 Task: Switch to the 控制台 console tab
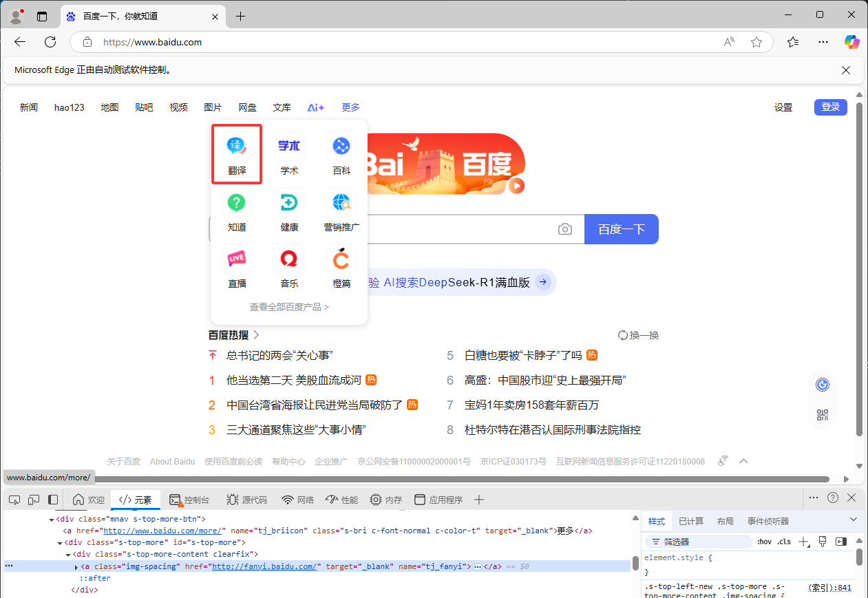pos(189,500)
